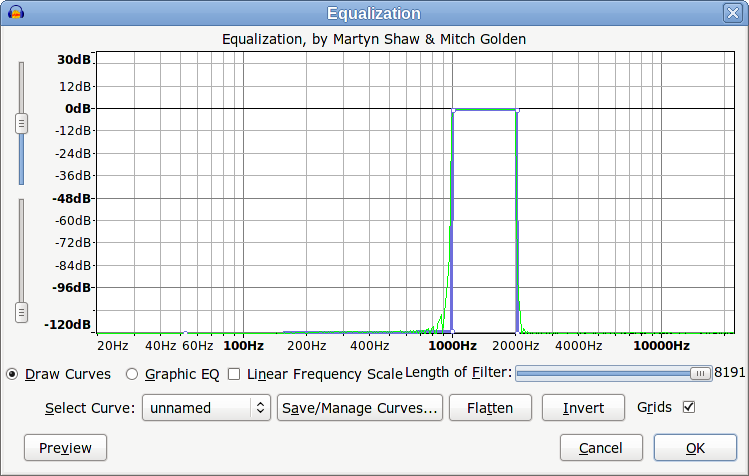Click the curve control point at 2000Hz top
The width and height of the screenshot is (749, 476).
pyautogui.click(x=518, y=109)
